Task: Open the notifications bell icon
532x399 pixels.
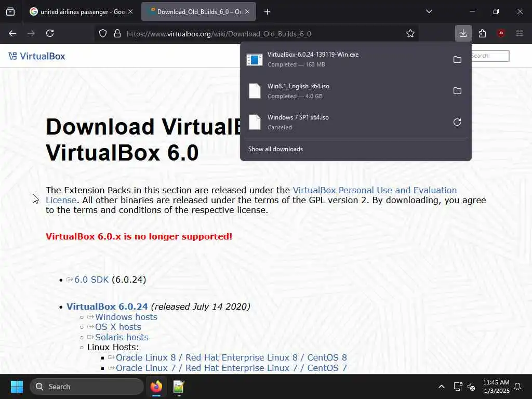Action: (x=518, y=387)
